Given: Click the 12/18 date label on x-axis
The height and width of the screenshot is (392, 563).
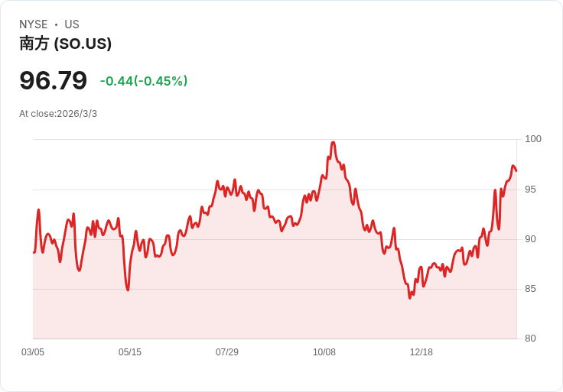Looking at the screenshot, I should click(421, 352).
